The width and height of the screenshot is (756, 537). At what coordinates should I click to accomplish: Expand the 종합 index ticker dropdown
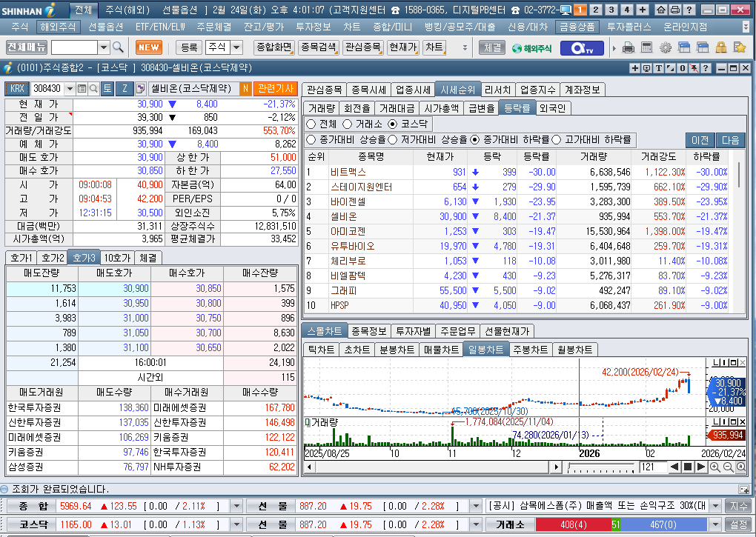[x=236, y=506]
